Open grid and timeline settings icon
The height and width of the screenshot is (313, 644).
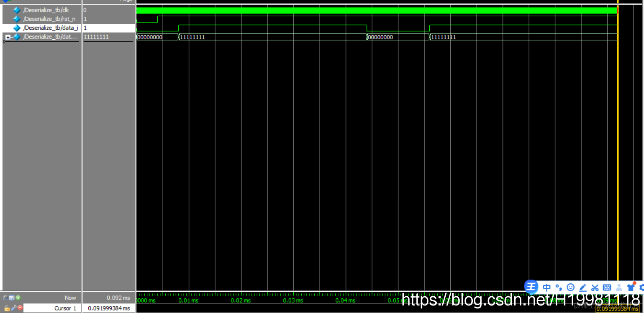pyautogui.click(x=12, y=298)
